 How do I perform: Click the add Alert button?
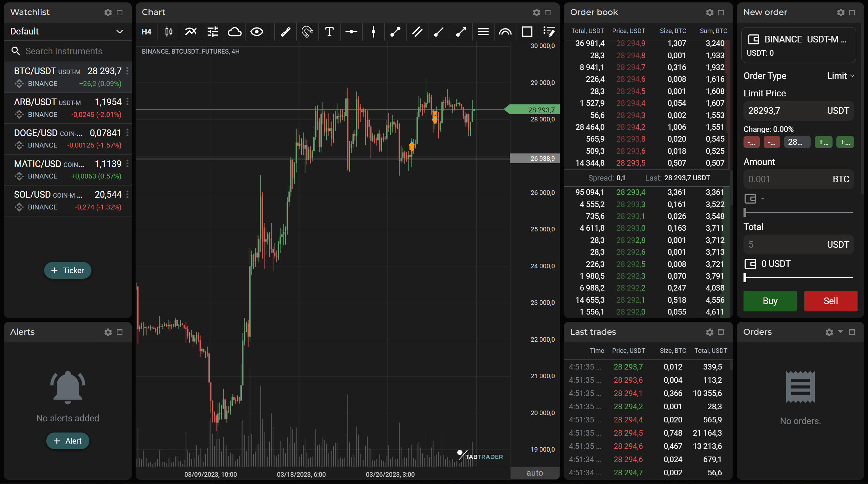67,441
